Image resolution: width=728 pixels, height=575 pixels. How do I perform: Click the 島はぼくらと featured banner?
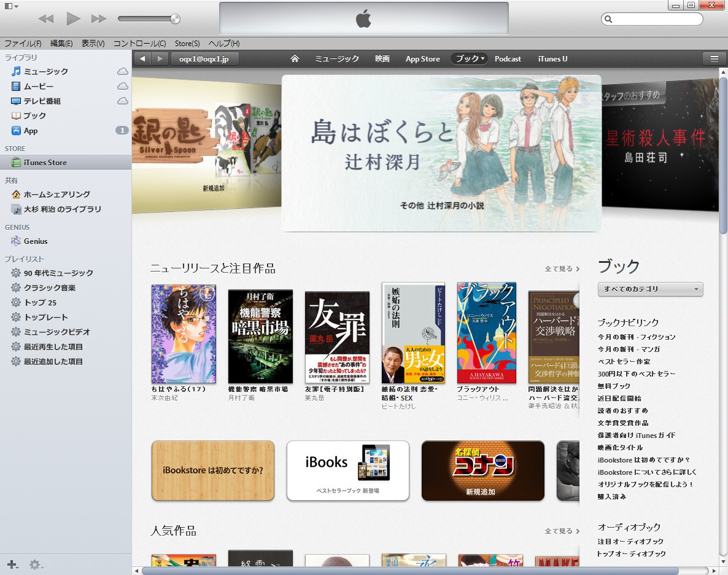pos(441,154)
